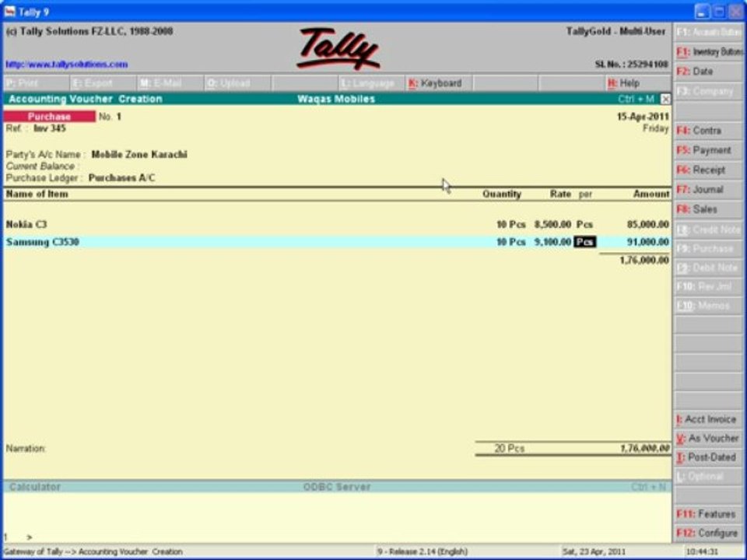Click the highlighted Pcs unit field

(x=584, y=242)
